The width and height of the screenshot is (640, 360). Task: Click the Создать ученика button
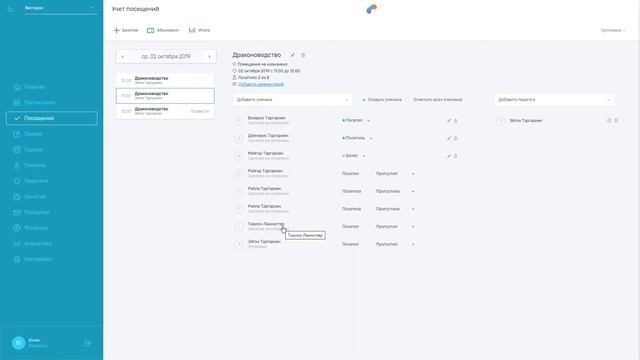point(382,100)
